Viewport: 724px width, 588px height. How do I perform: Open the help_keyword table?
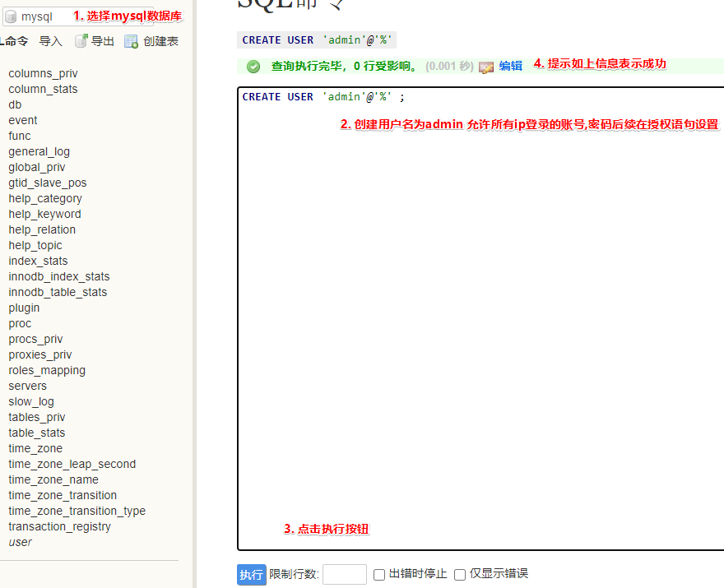(44, 214)
